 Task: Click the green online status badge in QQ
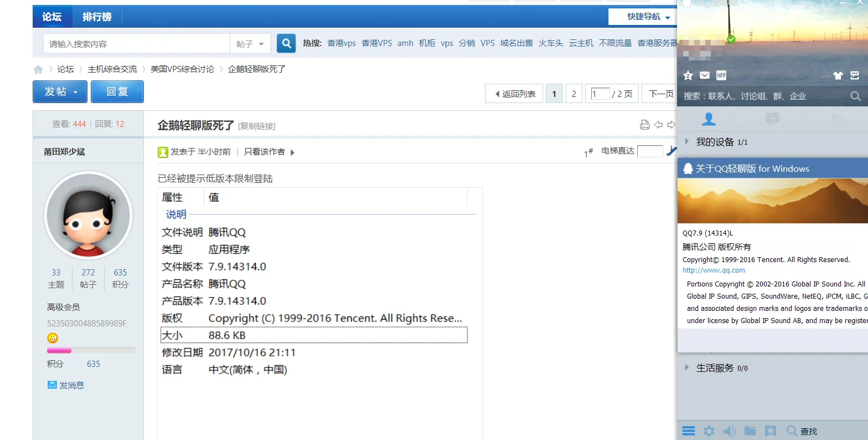pos(731,39)
